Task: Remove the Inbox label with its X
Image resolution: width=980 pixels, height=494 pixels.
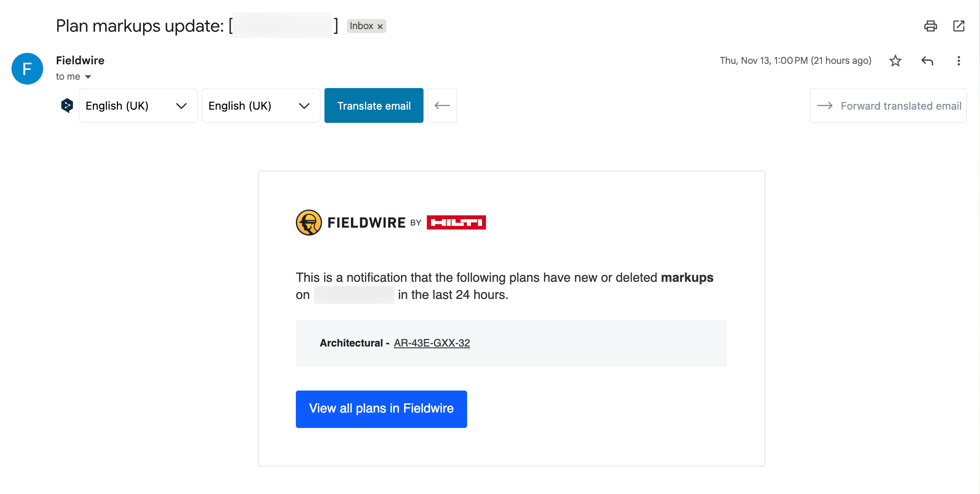Action: pos(380,26)
